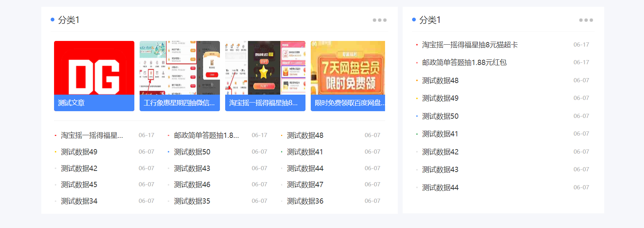
Task: Open 测试数据36 in the left grid
Action: click(x=305, y=201)
